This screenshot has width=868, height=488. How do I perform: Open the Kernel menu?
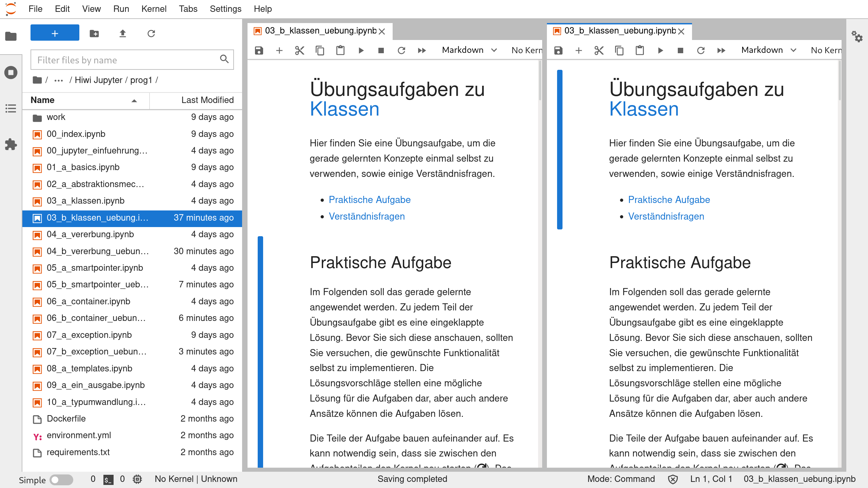[154, 9]
